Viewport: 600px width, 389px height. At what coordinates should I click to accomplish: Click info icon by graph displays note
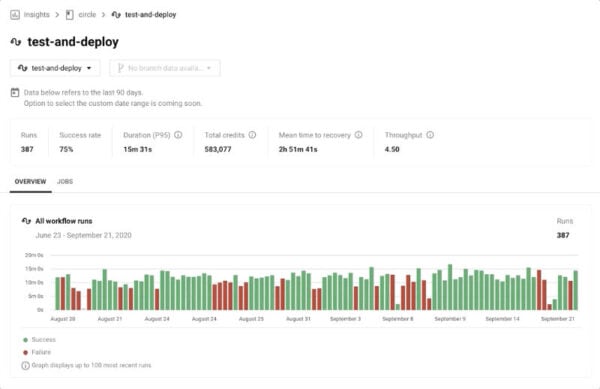25,366
